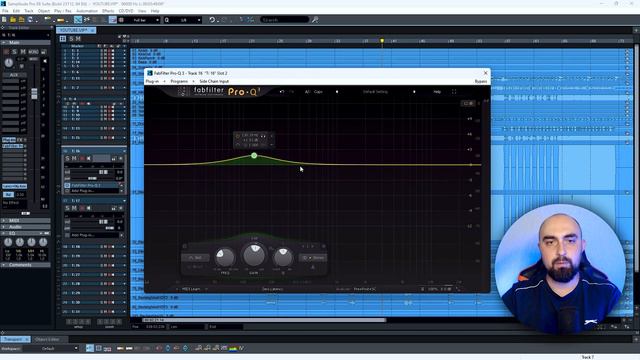Open Default Setting preset selector
The height and width of the screenshot is (360, 640).
(375, 92)
